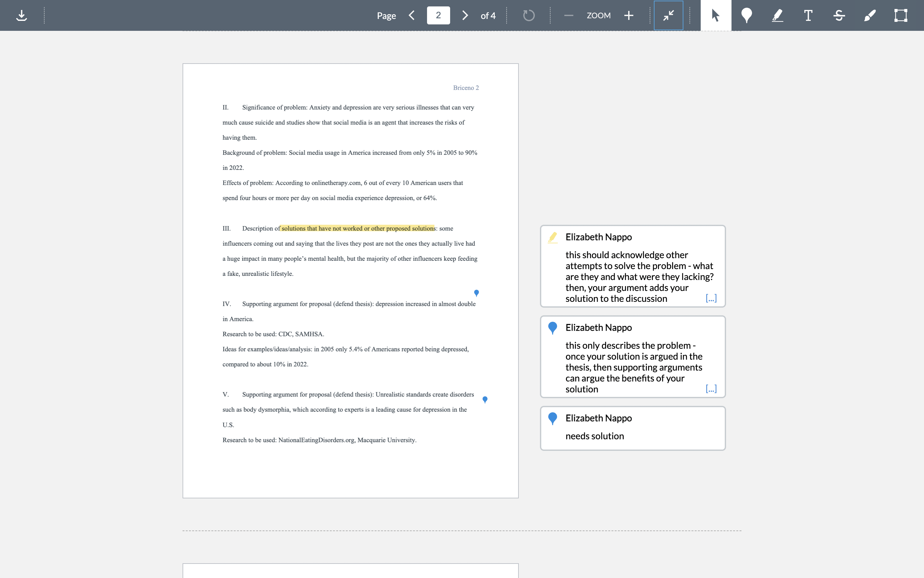Click the yellow highlighted text in section III
The width and height of the screenshot is (924, 578).
coord(358,228)
